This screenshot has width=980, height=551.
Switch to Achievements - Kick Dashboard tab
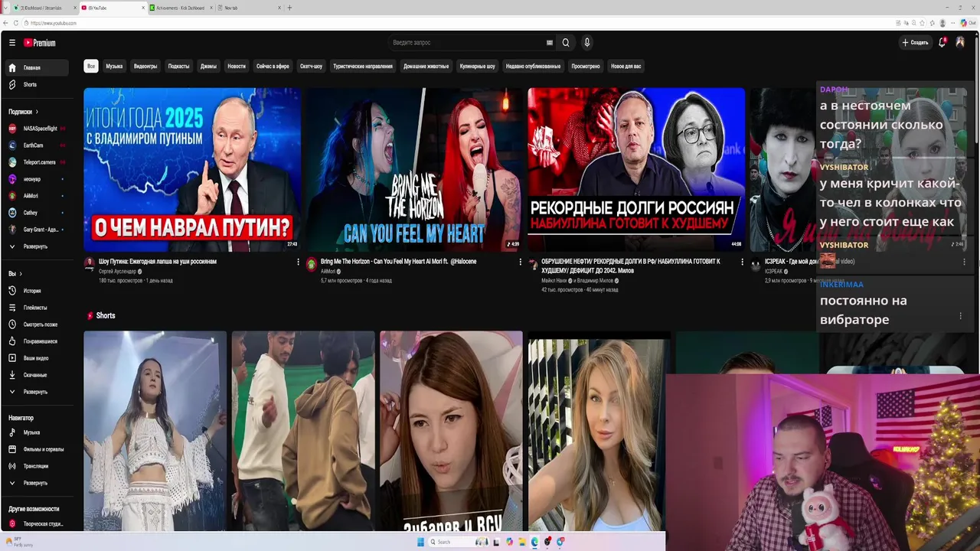[x=180, y=8]
